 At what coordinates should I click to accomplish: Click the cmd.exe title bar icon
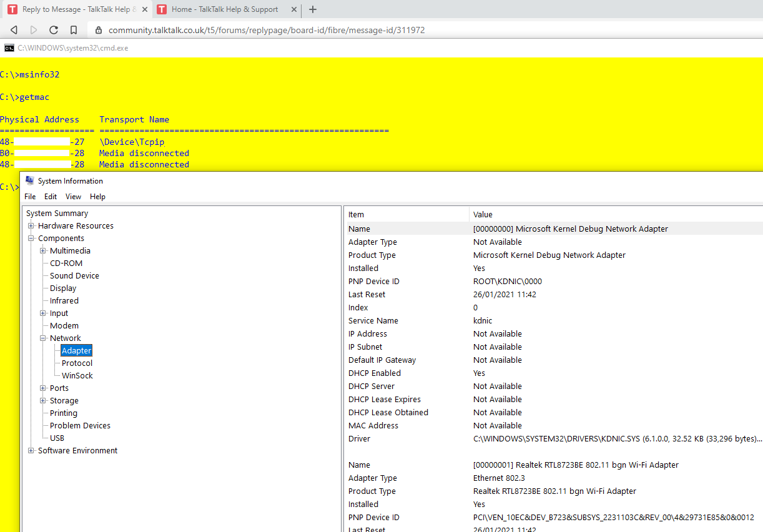coord(9,48)
